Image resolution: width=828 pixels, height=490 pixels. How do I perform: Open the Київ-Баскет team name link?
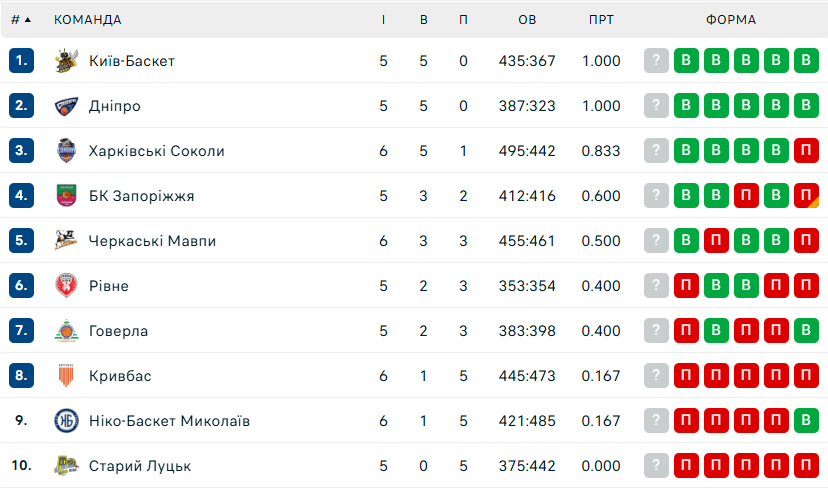click(131, 61)
